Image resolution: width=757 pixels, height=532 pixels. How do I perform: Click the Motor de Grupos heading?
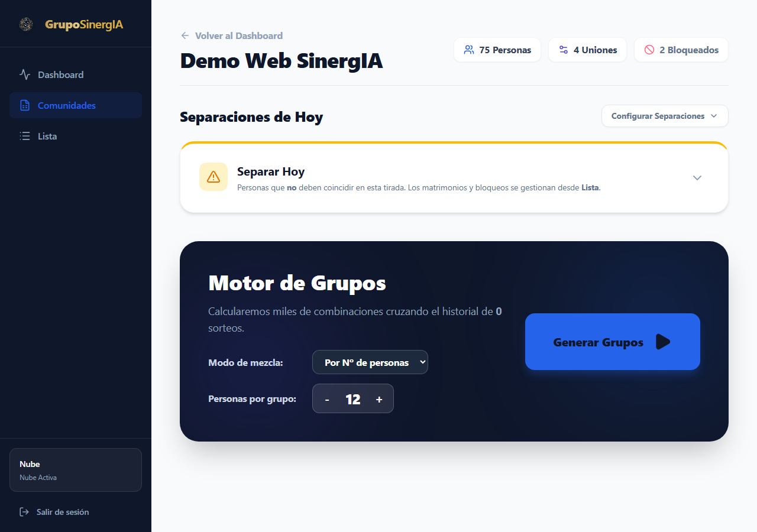pyautogui.click(x=297, y=283)
